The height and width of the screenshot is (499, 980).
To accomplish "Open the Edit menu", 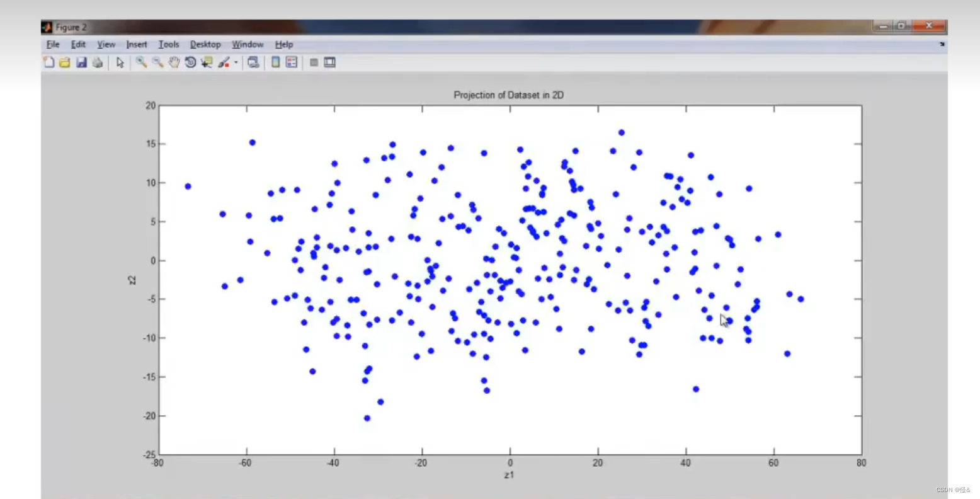I will (x=78, y=44).
